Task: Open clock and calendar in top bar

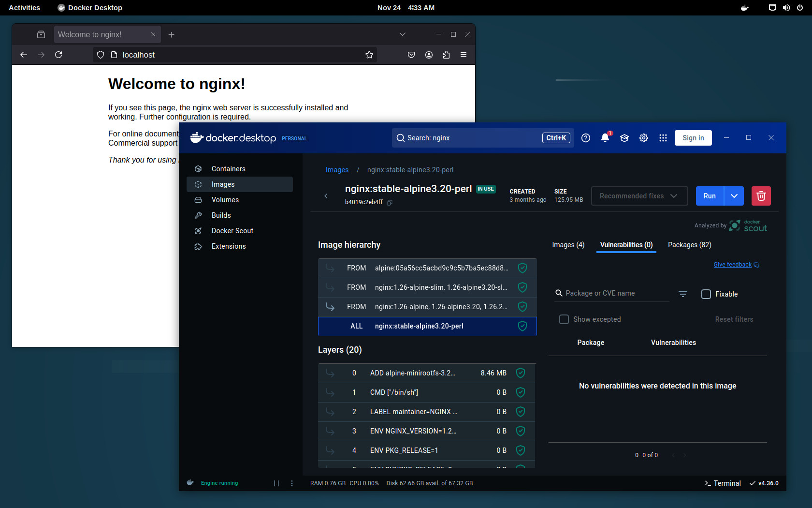Action: [x=406, y=8]
